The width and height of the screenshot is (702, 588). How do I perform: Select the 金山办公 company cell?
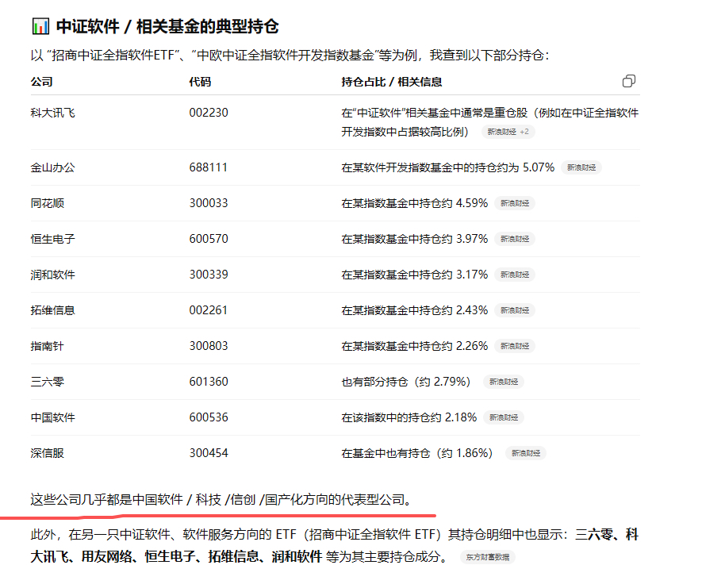(x=52, y=167)
